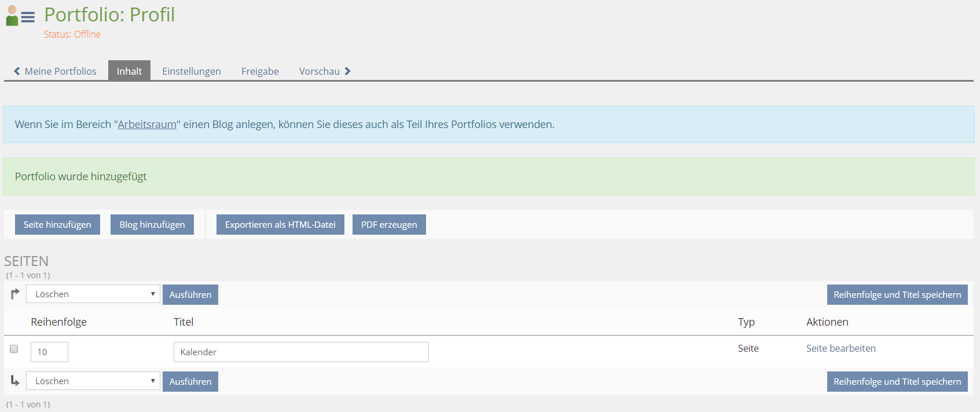
Task: Click the top selection arrow icon
Action: (x=15, y=294)
